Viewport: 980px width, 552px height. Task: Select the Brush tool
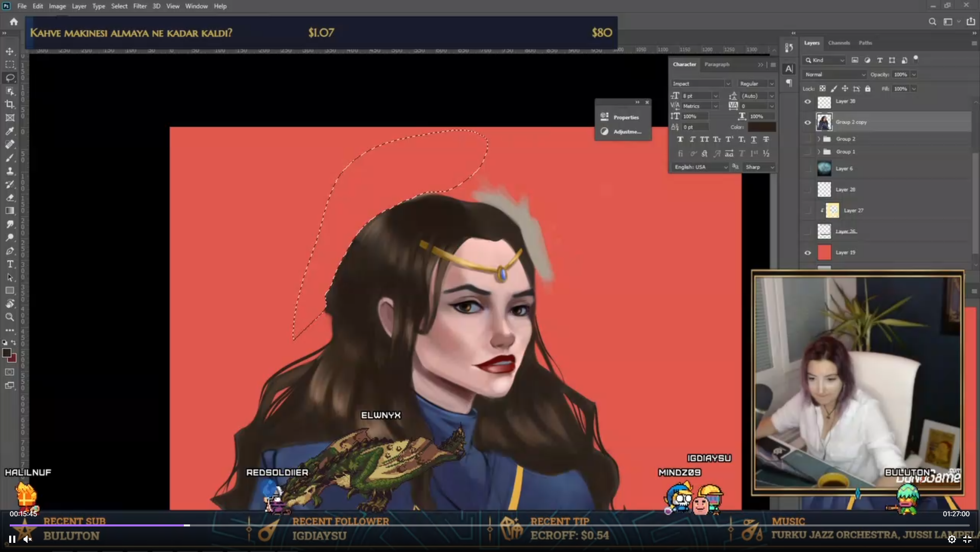[10, 157]
